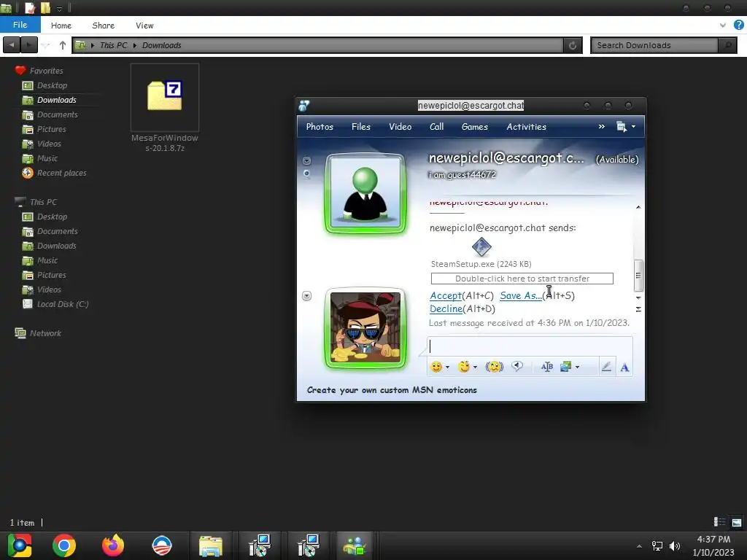Viewport: 747px width, 560px height.
Task: Click Activities in Messenger toolbar
Action: point(527,127)
